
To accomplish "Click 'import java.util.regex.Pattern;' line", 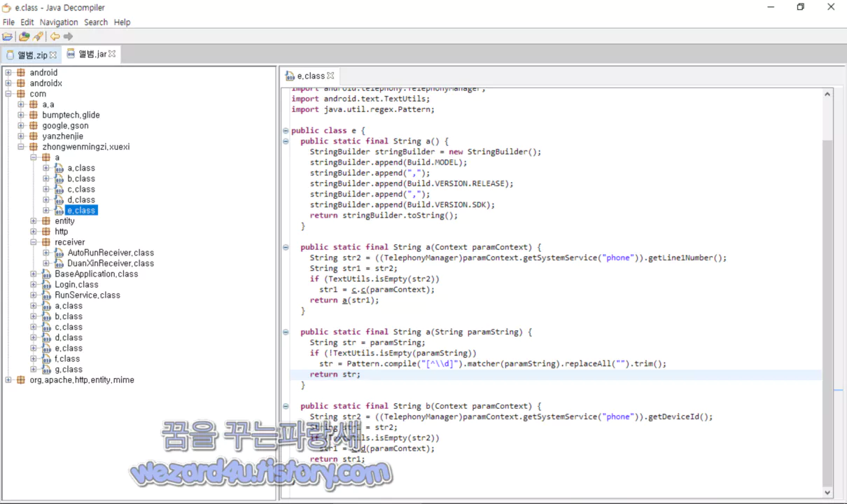I will point(363,110).
